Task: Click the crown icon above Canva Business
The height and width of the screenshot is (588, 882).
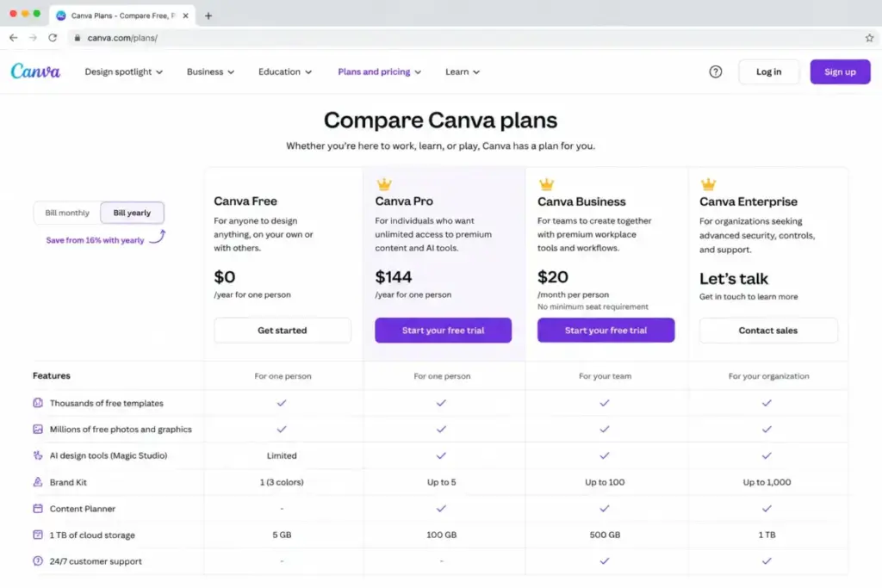Action: tap(546, 184)
